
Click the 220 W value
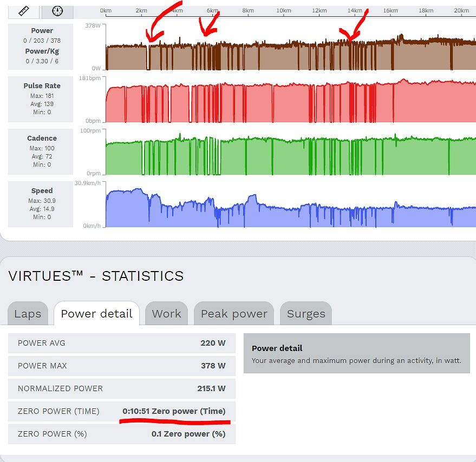coord(213,343)
